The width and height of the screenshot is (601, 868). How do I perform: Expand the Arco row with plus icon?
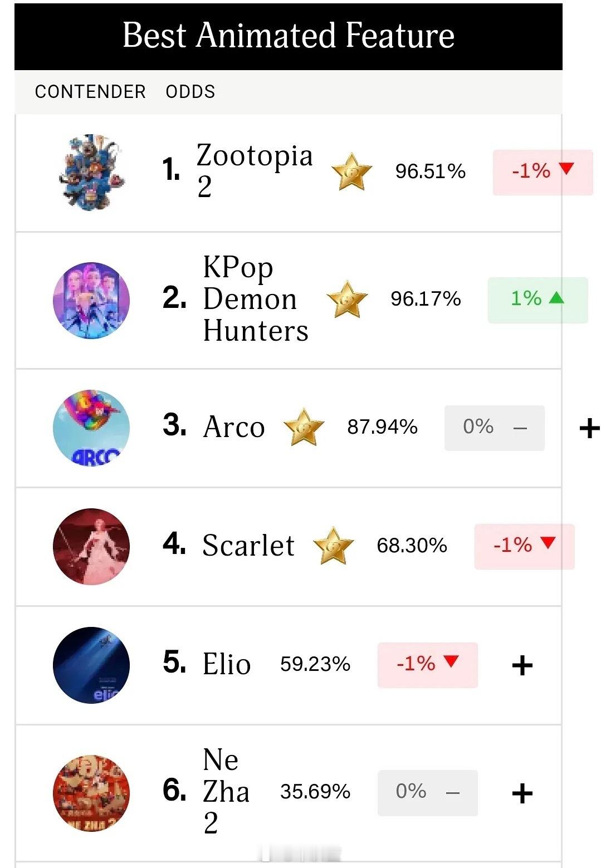tap(589, 428)
